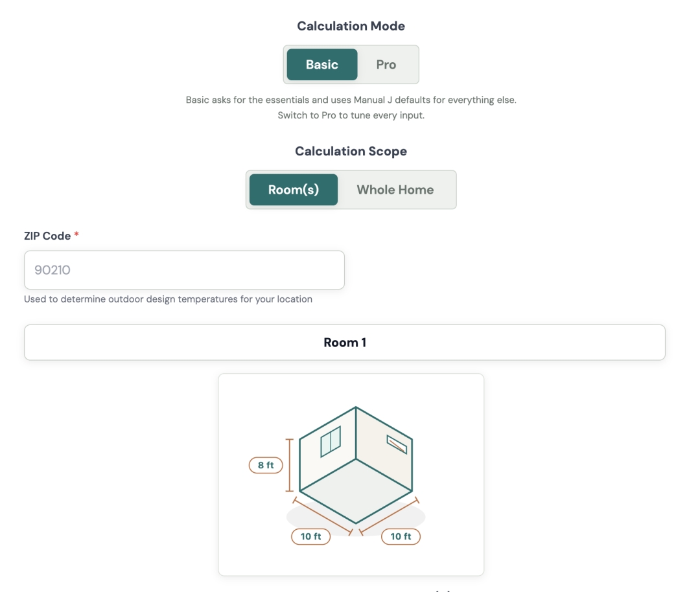Switch to Pro calculation mode
The image size is (700, 592).
[386, 65]
